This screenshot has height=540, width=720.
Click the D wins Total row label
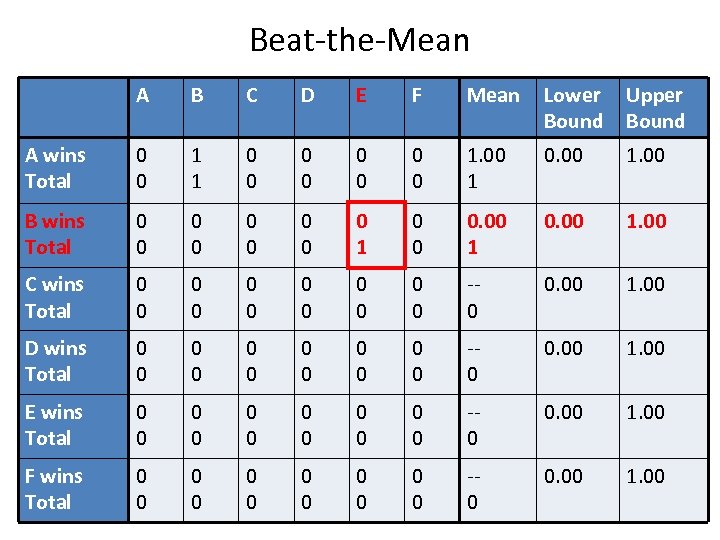(x=72, y=361)
